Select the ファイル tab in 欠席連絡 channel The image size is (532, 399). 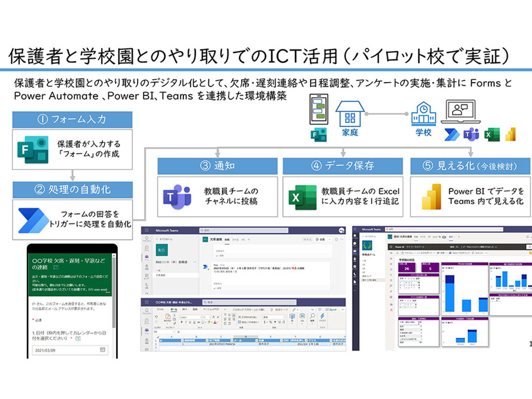(x=235, y=240)
